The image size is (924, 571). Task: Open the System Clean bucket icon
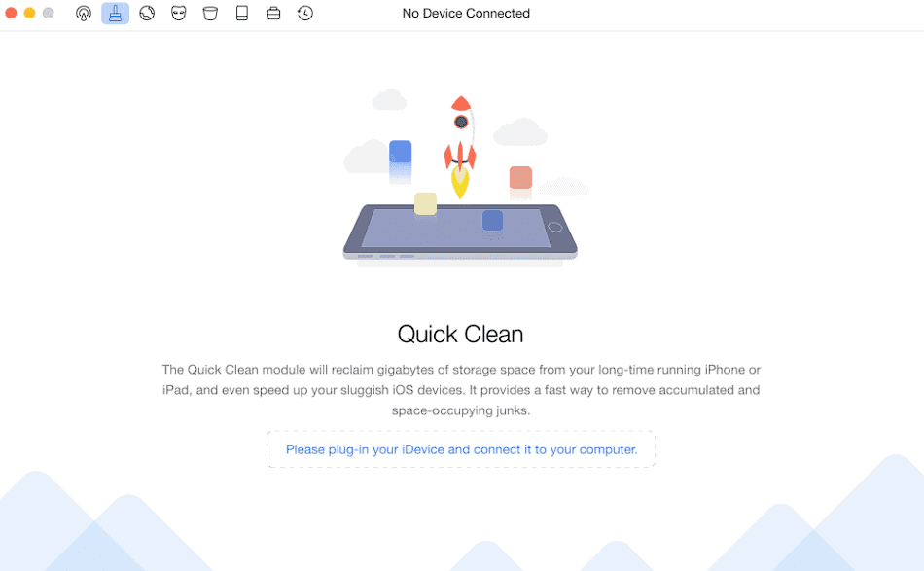point(210,13)
